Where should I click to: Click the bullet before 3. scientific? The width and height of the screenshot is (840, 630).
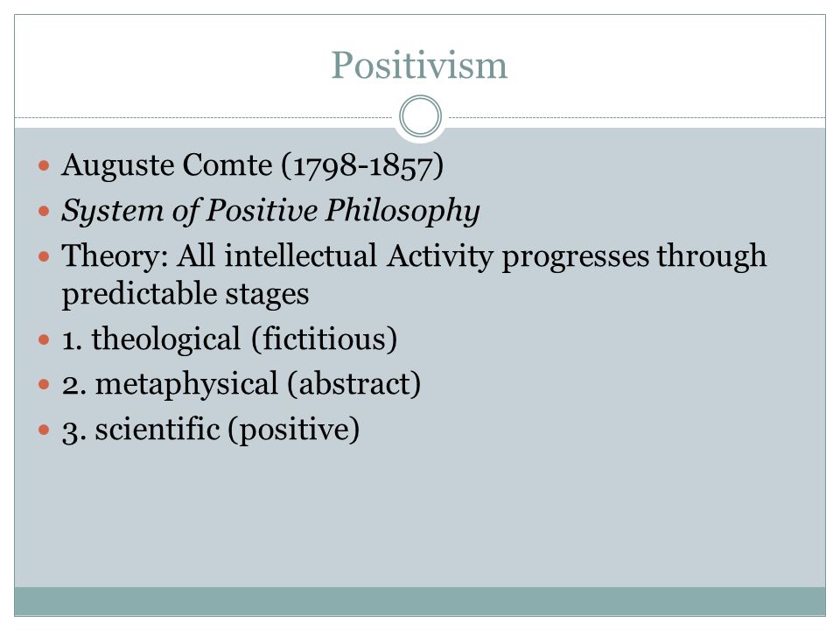(44, 430)
